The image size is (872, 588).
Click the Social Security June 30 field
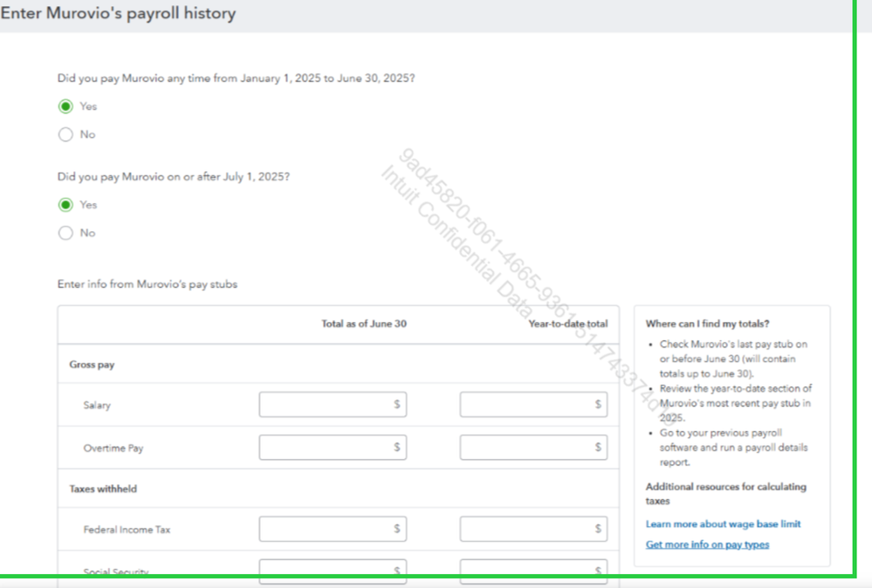click(x=333, y=570)
